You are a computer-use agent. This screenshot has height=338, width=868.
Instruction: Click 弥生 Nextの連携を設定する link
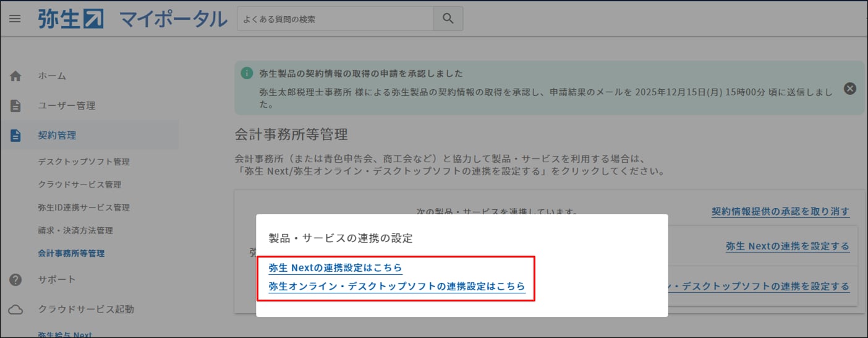(x=787, y=246)
